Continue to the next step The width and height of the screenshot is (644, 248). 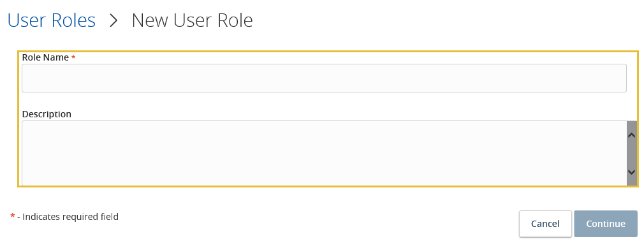tap(606, 224)
